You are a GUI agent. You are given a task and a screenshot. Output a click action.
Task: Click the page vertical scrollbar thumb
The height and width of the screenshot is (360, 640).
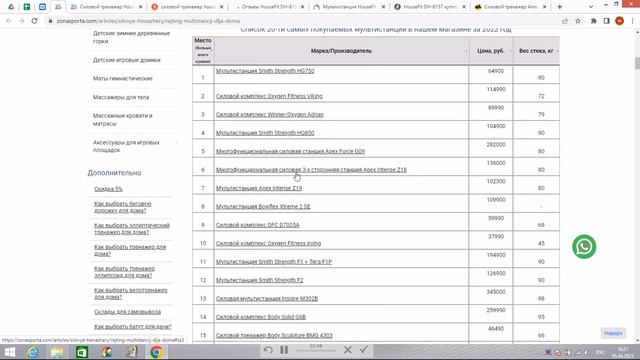coord(637,63)
